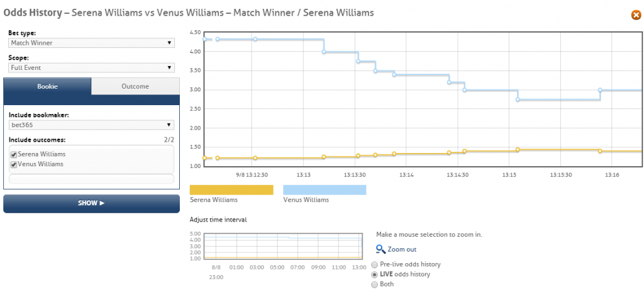Click the empty bar below the outcomes list

[x=91, y=179]
